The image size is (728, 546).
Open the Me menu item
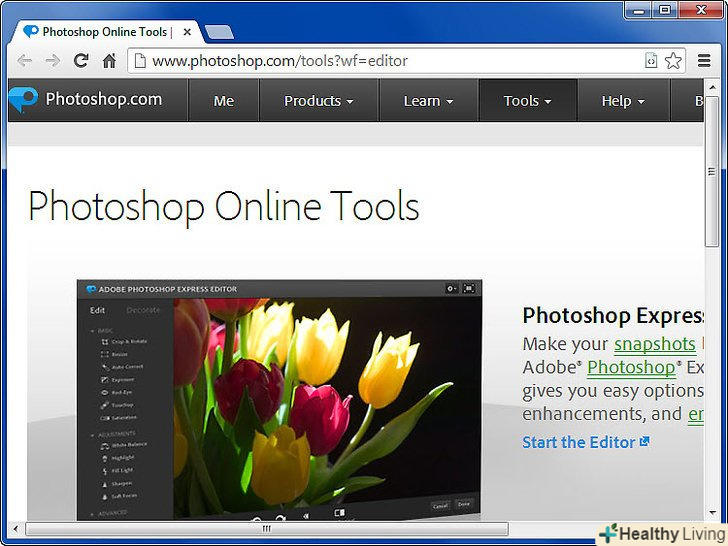tap(223, 100)
